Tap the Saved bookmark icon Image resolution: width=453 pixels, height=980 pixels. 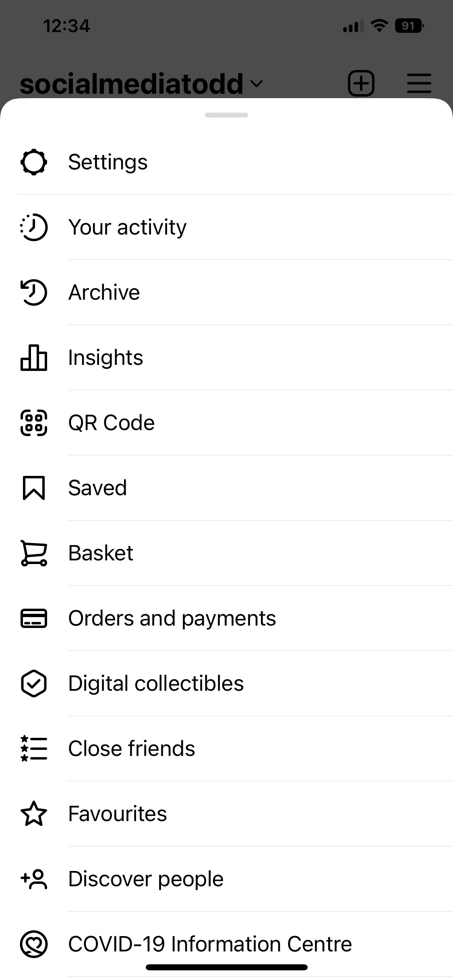[34, 488]
